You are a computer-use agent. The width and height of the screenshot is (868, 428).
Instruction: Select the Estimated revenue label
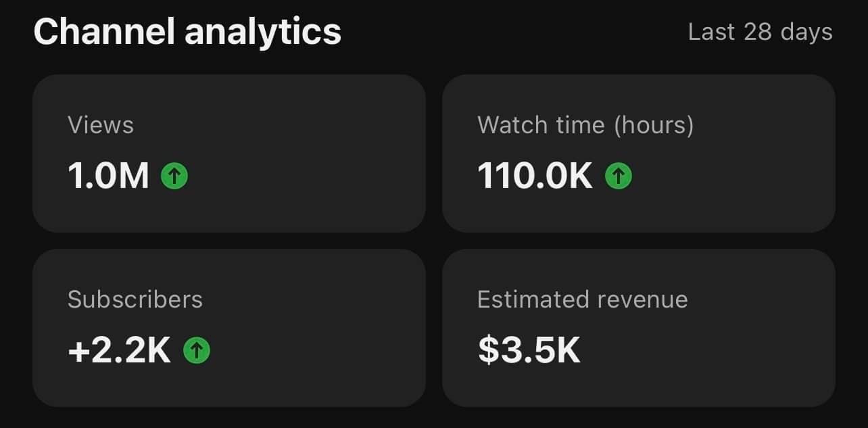[583, 300]
